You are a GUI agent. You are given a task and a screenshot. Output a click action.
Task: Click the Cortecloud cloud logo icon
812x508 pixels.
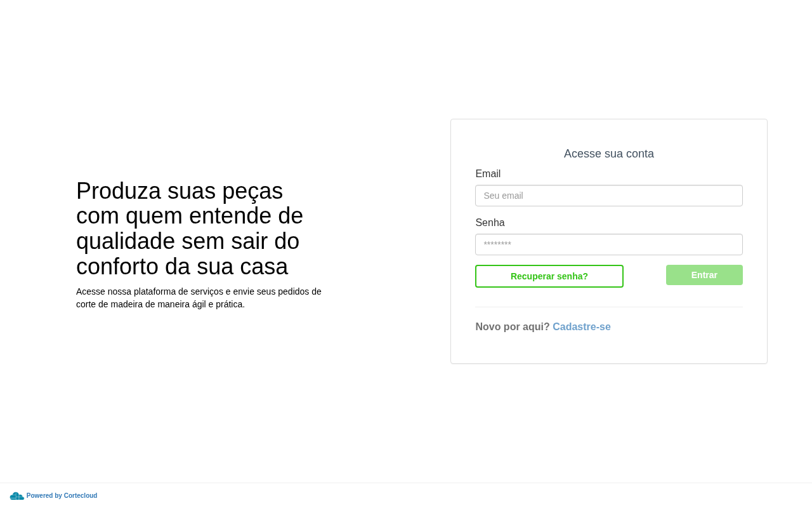17,496
